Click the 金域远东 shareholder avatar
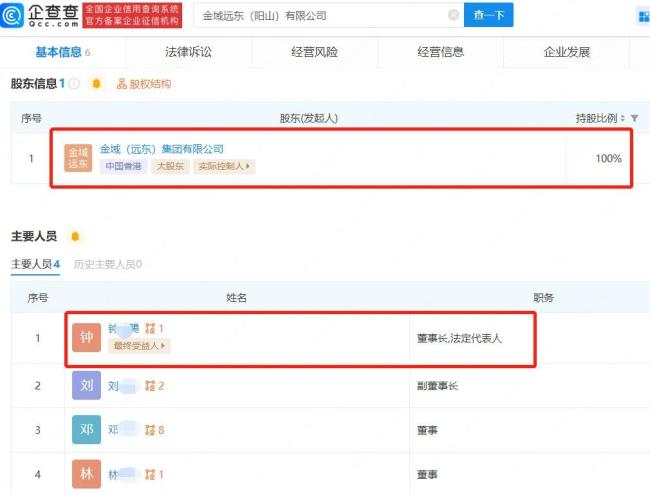Image resolution: width=650 pixels, height=495 pixels. coord(78,158)
